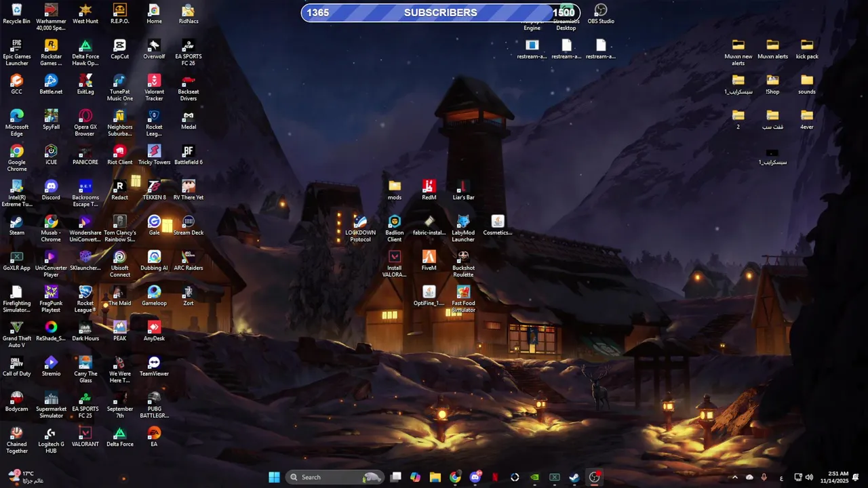This screenshot has height=488, width=868.
Task: Open Task View from the taskbar
Action: [x=396, y=477]
